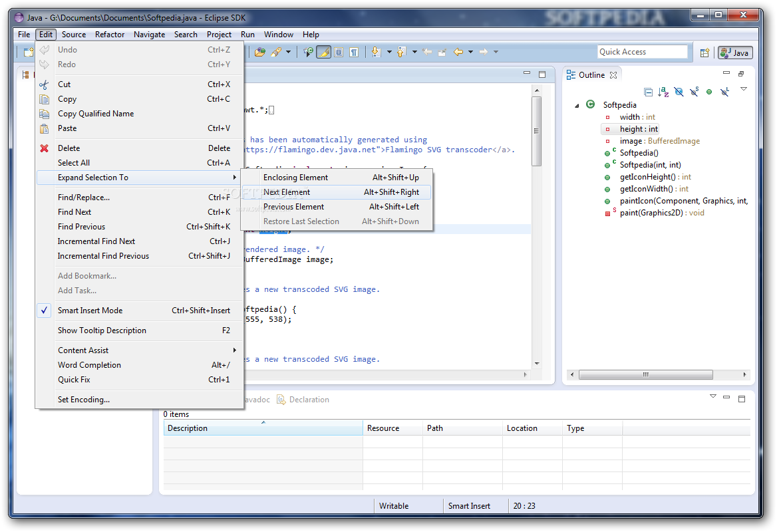The image size is (777, 532).
Task: Click the editor vertical scrollbar thumb
Action: click(536, 131)
